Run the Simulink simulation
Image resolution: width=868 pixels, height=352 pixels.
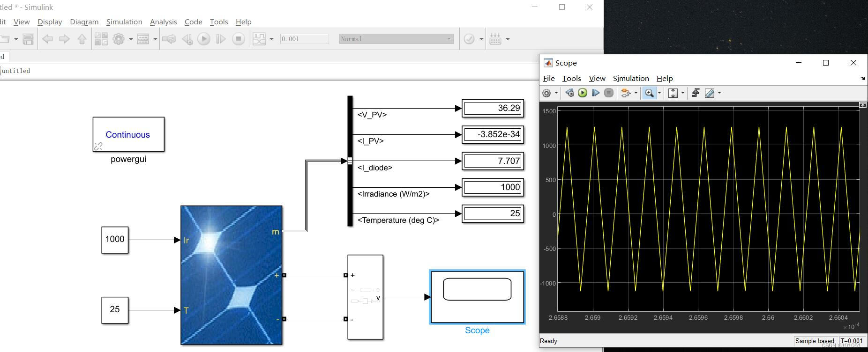pyautogui.click(x=204, y=39)
